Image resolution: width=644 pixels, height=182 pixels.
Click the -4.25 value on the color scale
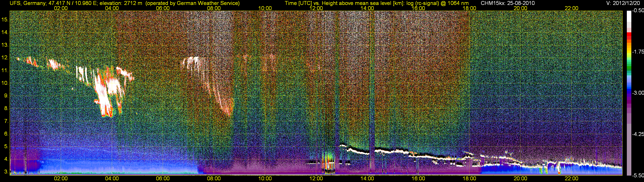[x=638, y=134]
